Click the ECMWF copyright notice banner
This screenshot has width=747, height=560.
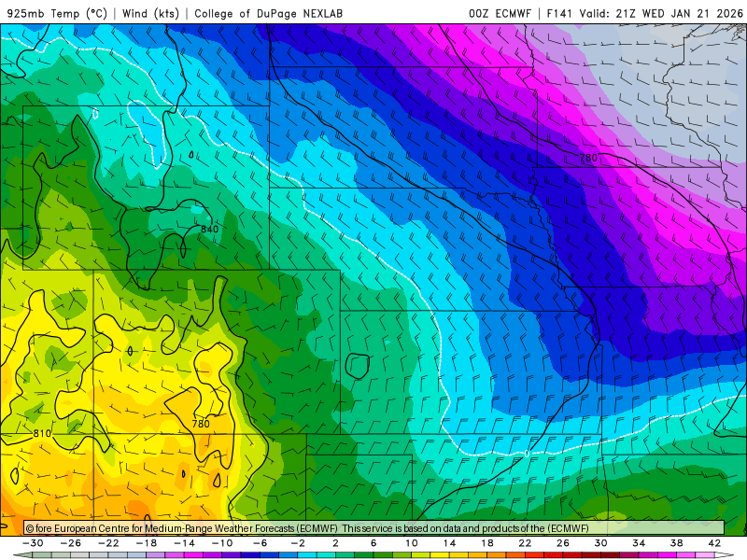374,528
